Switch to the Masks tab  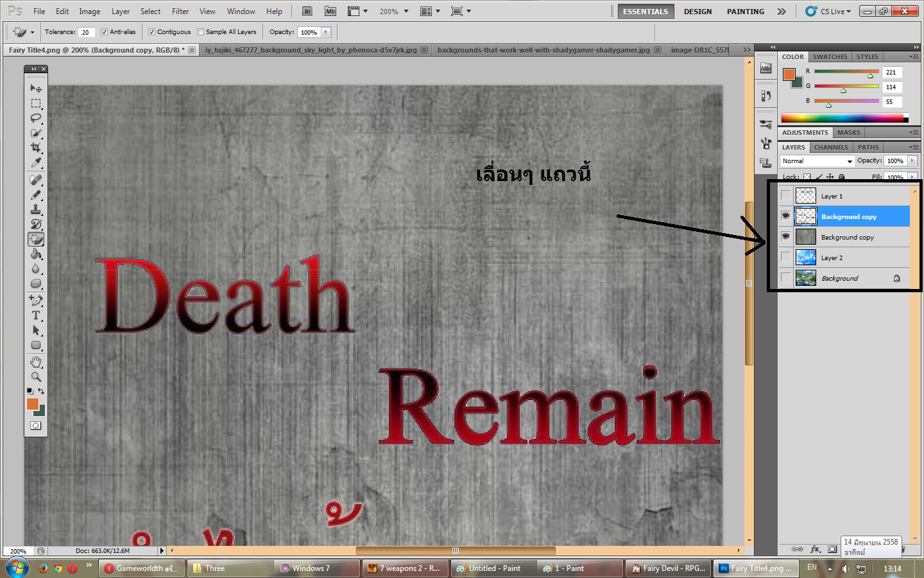click(848, 132)
